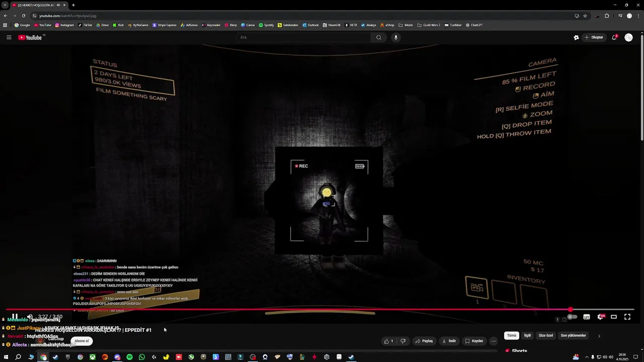Mute the video player volume
This screenshot has height=362, width=644.
[x=30, y=317]
